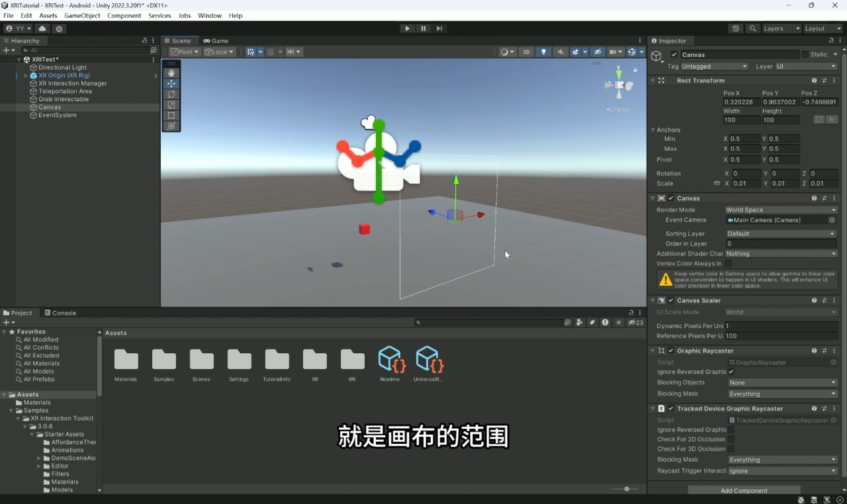Select the Rect tool

(171, 115)
